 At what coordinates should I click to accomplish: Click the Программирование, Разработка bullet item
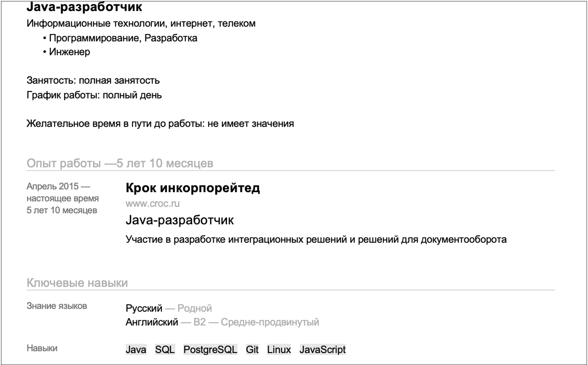[x=123, y=38]
